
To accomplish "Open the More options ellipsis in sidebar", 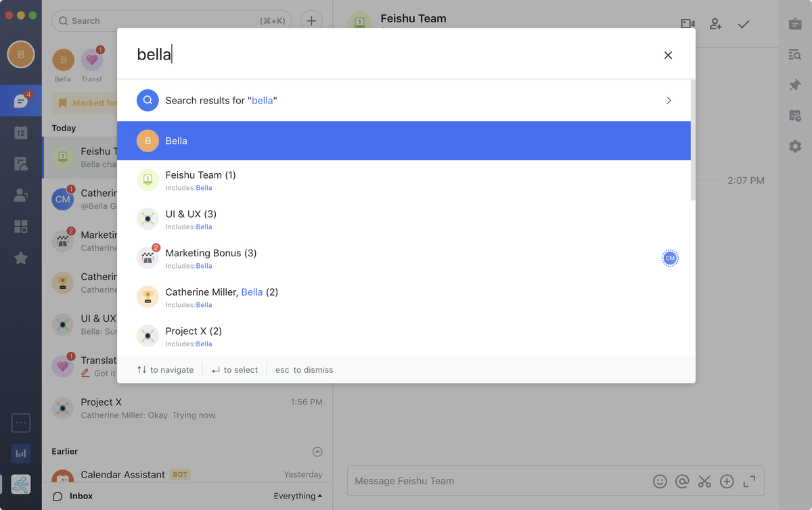I will (x=21, y=423).
